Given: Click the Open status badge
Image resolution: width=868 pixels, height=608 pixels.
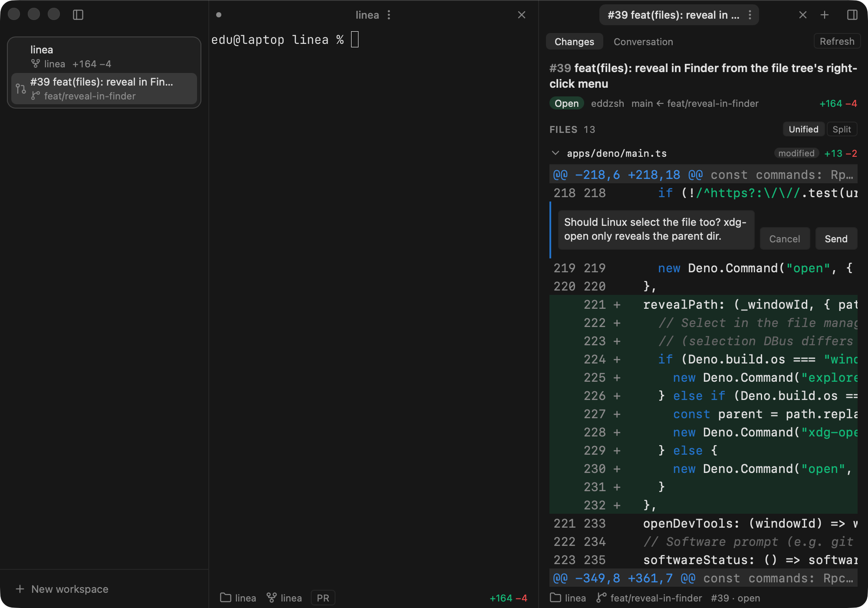Looking at the screenshot, I should pos(566,103).
